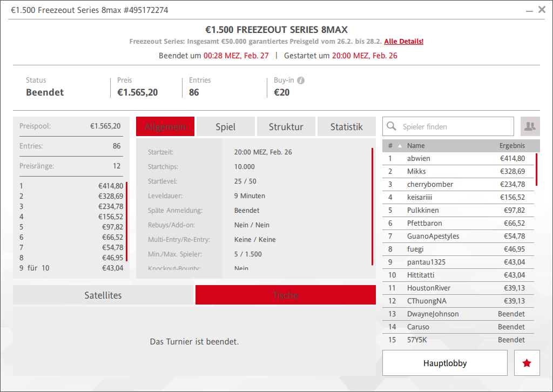Select the Allgemein tab
This screenshot has height=392, width=553.
(x=165, y=126)
